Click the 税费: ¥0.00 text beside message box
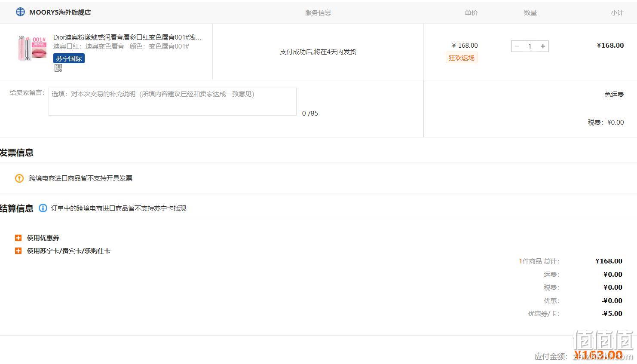The height and width of the screenshot is (364, 637). pyautogui.click(x=606, y=122)
